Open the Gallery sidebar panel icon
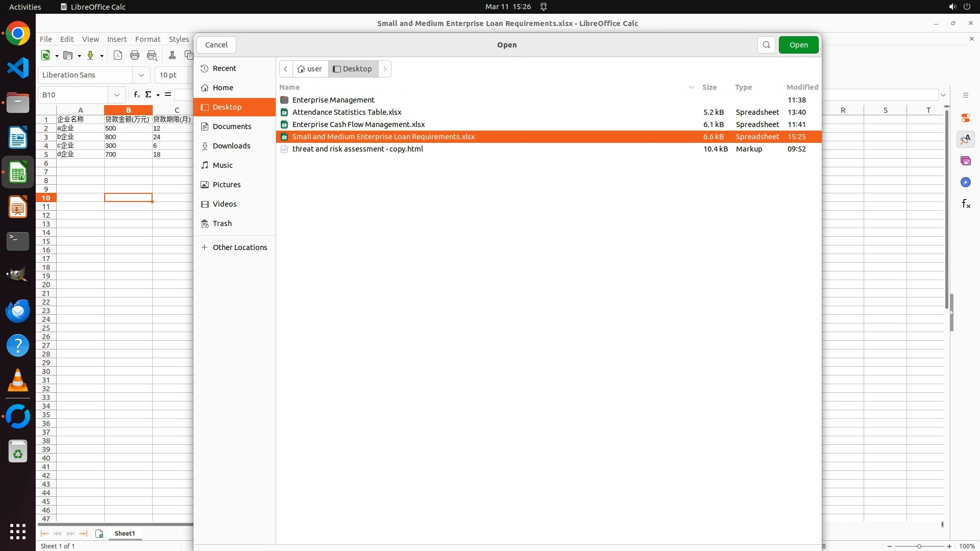Viewport: 980px width, 551px height. coord(965,161)
